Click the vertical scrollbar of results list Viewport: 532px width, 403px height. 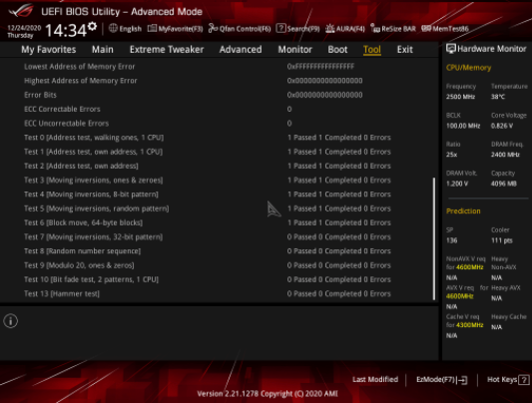pyautogui.click(x=434, y=238)
